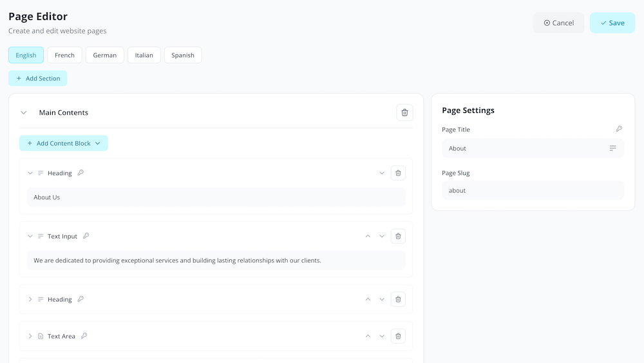The image size is (644, 363).
Task: Click key icon beside Text Area
Action: point(84,335)
